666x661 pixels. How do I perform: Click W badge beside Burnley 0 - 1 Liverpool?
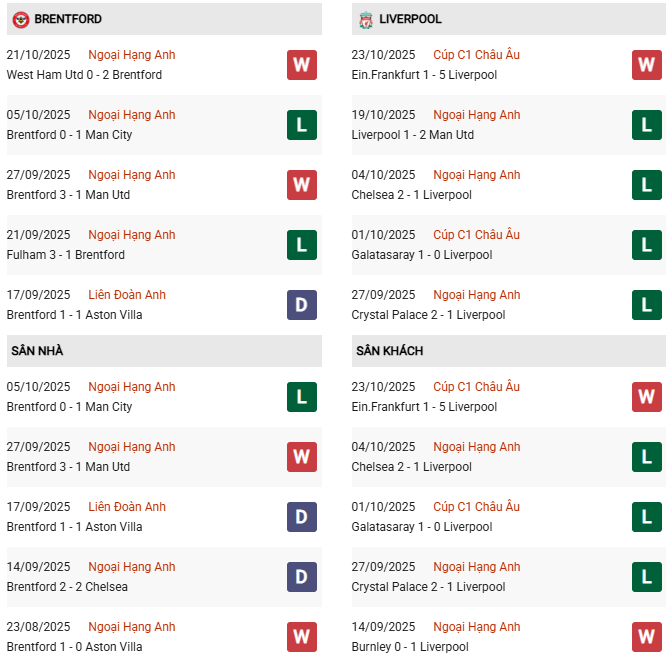click(x=646, y=637)
